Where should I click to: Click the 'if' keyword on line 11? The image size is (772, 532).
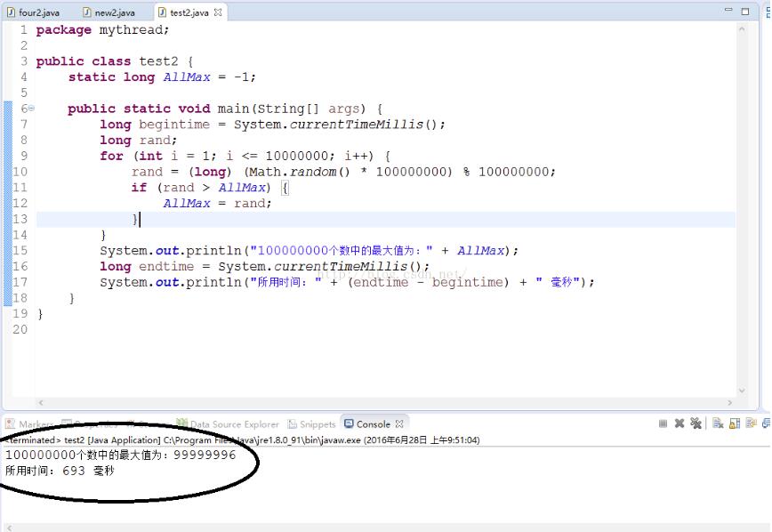(139, 188)
